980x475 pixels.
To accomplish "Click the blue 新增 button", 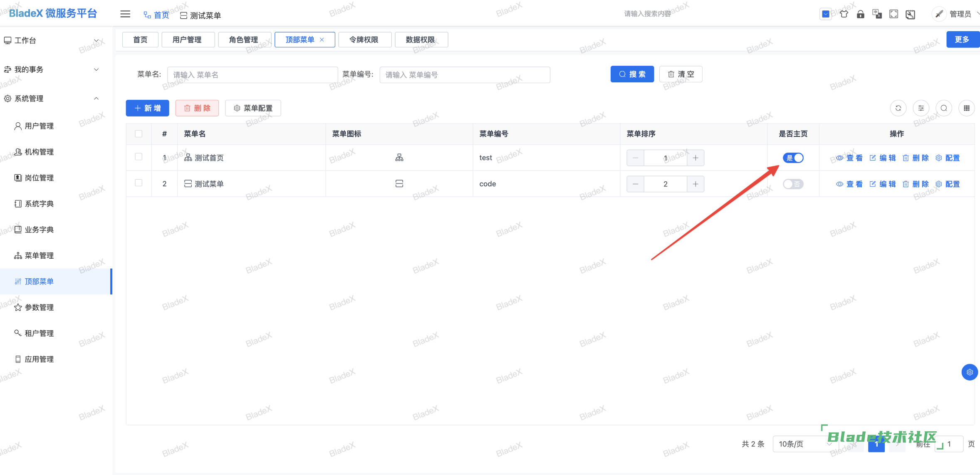I will (x=148, y=108).
